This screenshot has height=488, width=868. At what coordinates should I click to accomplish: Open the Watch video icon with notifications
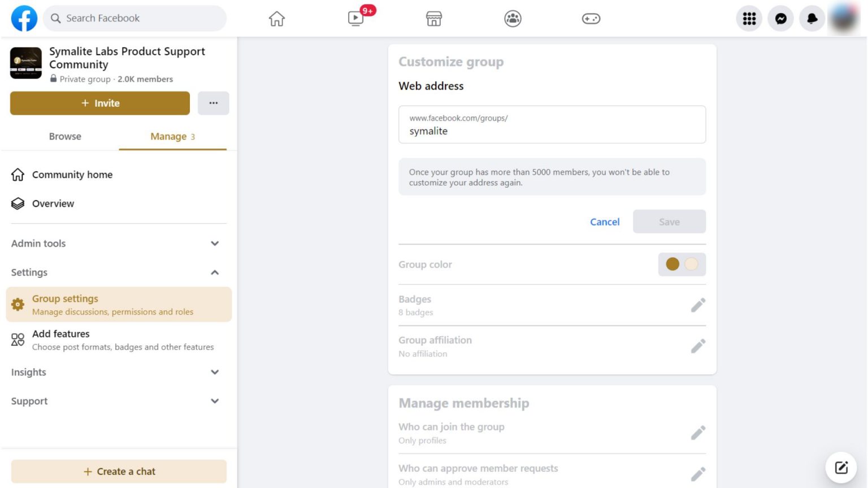(355, 19)
